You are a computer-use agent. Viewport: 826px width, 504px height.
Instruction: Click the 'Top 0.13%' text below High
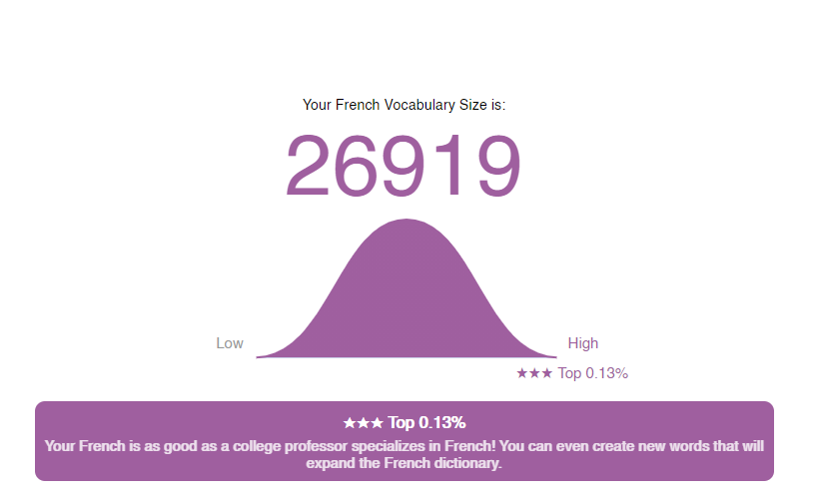coord(592,373)
